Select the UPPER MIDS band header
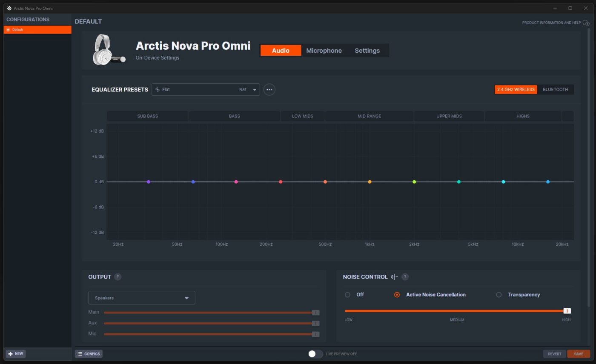Viewport: 596px width, 364px height. click(x=449, y=116)
